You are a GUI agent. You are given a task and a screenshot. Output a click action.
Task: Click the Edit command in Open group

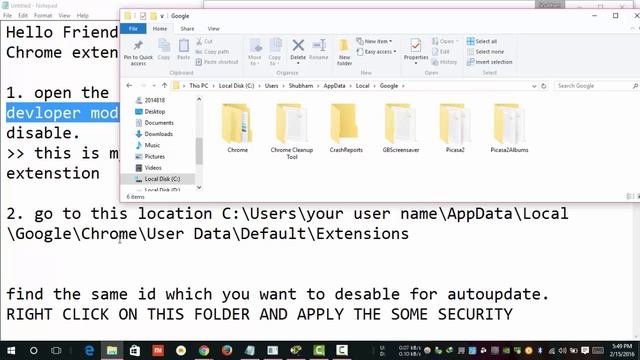coord(441,52)
